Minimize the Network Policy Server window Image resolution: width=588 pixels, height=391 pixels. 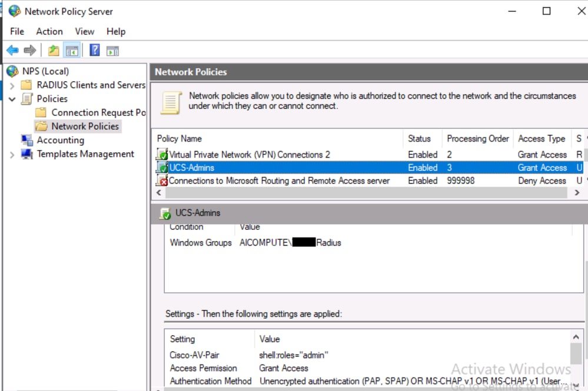tap(512, 11)
